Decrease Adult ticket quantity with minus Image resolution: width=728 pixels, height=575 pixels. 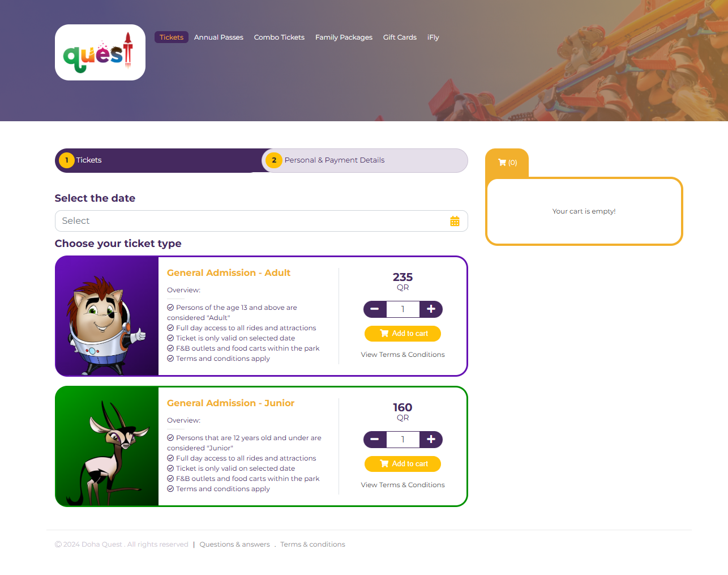(x=375, y=309)
